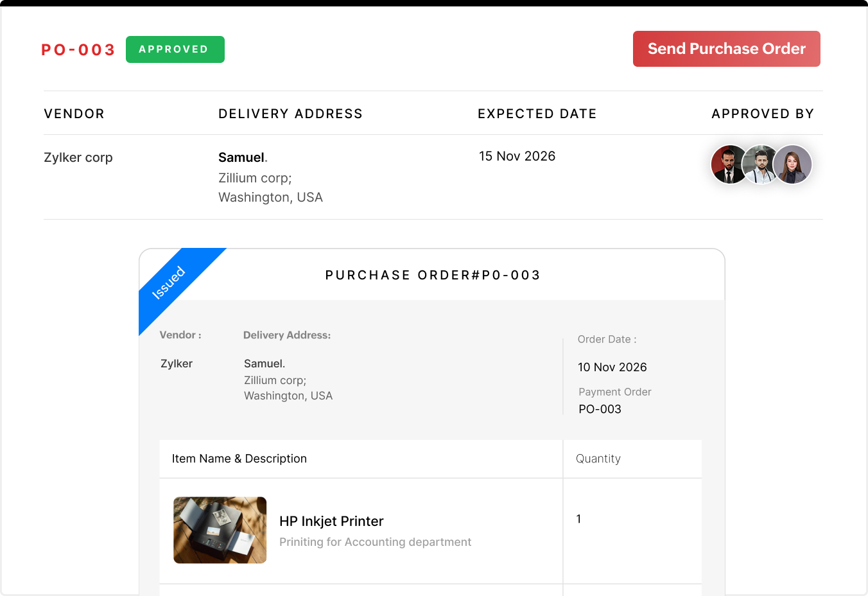The image size is (868, 596).
Task: Click the middle approver's avatar
Action: [761, 164]
